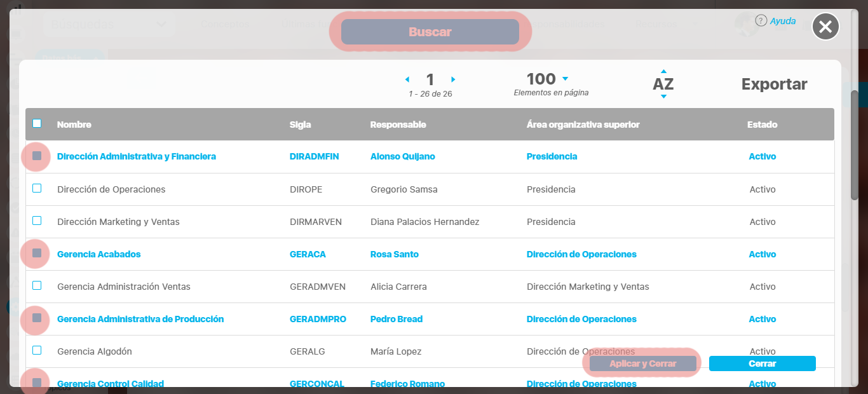Screen dimensions: 868x394
Task: Sort descending with arrow below AZ
Action: pyautogui.click(x=663, y=97)
